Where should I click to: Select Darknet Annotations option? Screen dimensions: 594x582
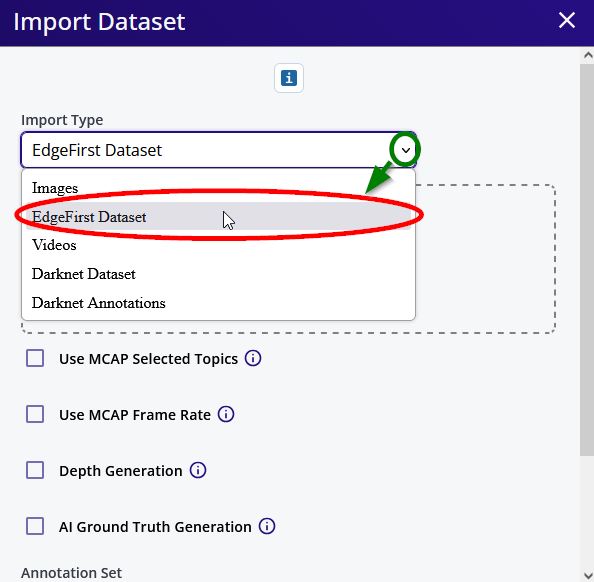point(218,303)
